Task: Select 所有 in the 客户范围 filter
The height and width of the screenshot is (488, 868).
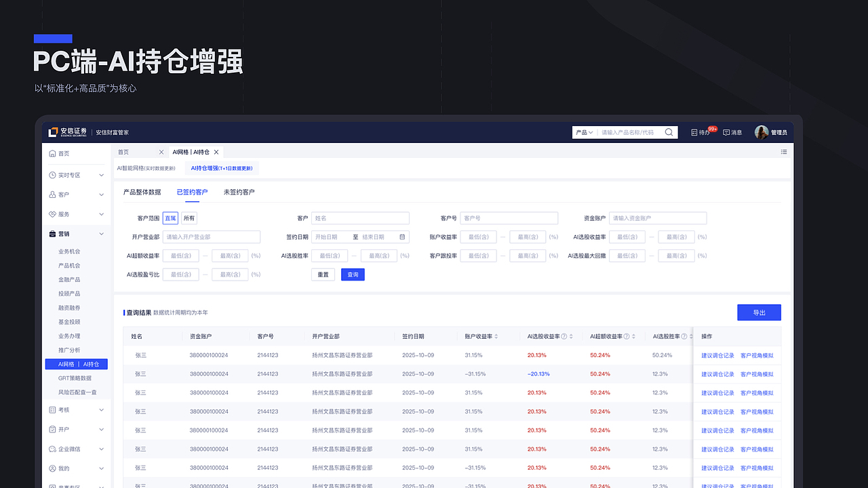Action: (x=189, y=218)
